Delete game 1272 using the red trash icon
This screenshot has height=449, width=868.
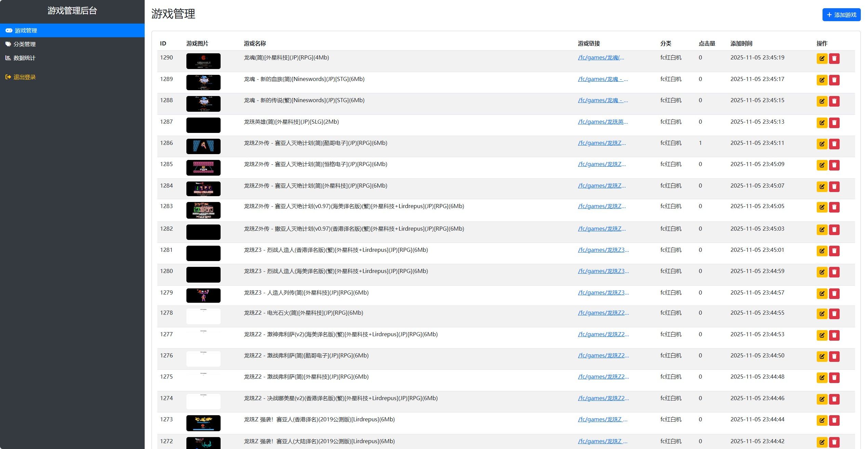coord(834,441)
